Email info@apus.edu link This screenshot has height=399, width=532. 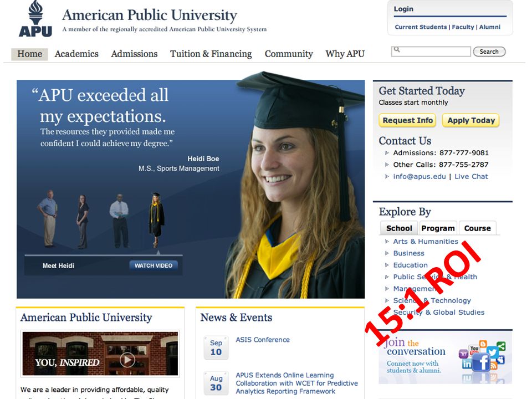point(420,176)
